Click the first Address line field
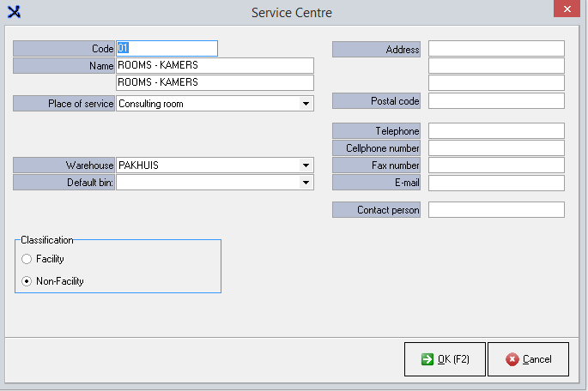The width and height of the screenshot is (588, 391). pos(496,49)
